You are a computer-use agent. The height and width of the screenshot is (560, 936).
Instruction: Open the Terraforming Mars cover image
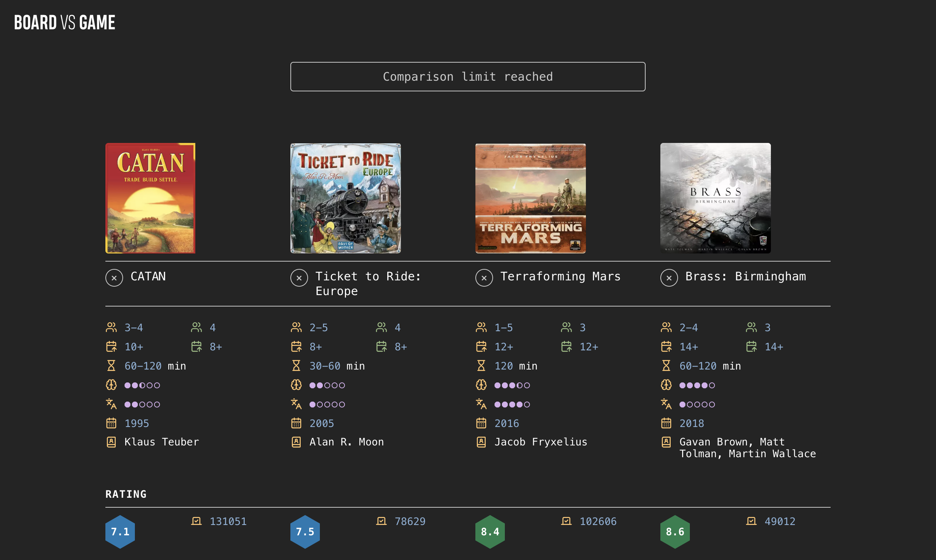pos(530,198)
